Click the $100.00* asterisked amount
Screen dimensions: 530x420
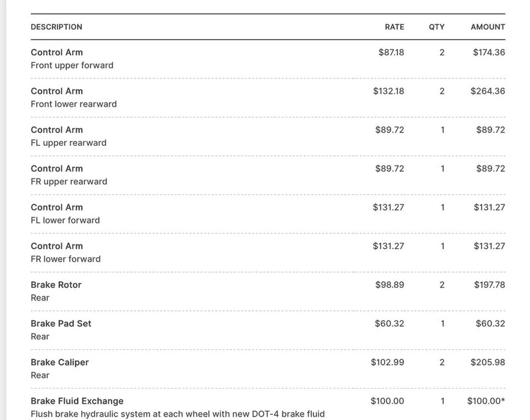(486, 401)
